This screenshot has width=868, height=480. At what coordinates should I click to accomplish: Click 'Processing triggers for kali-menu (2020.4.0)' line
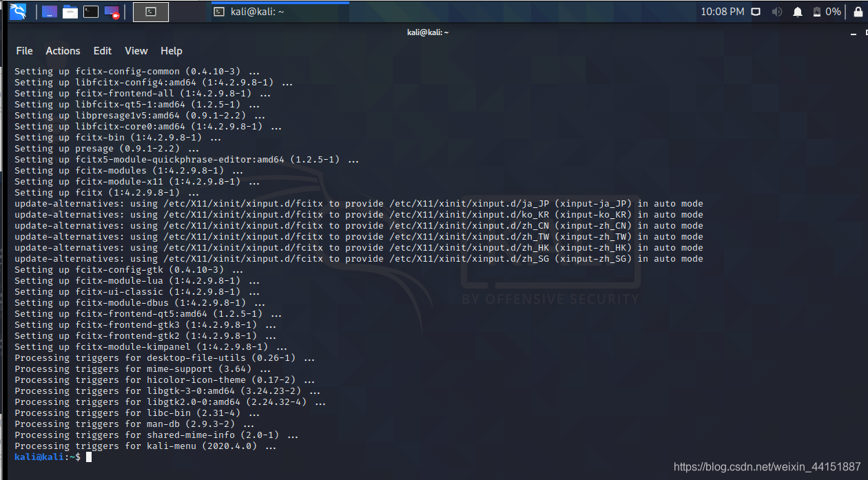145,446
